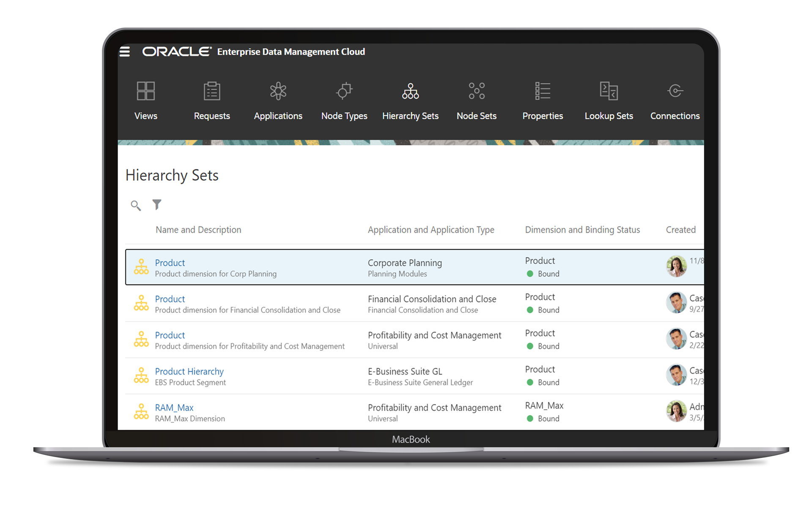Viewport: 812px width, 515px height.
Task: Go to the Connections tab label
Action: coord(675,116)
